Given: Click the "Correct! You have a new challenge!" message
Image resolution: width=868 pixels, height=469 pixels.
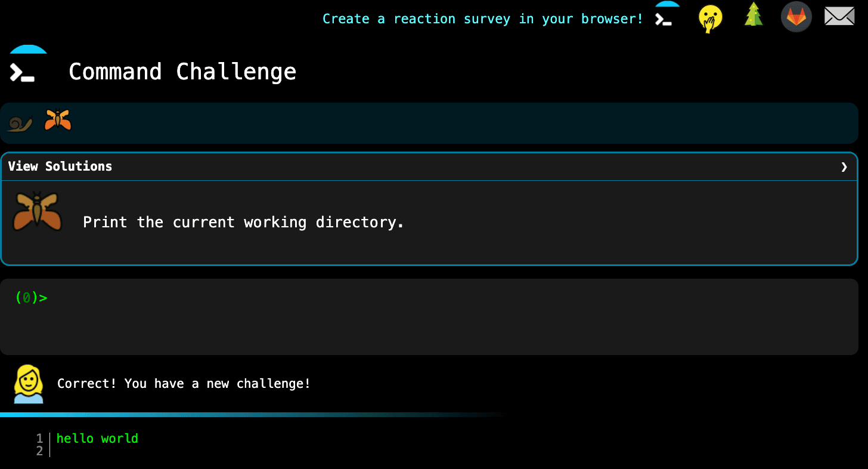Looking at the screenshot, I should click(184, 384).
